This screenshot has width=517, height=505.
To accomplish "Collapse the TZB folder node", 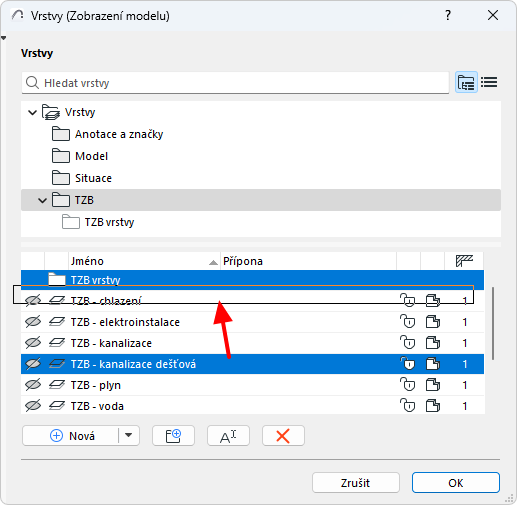I will (42, 200).
